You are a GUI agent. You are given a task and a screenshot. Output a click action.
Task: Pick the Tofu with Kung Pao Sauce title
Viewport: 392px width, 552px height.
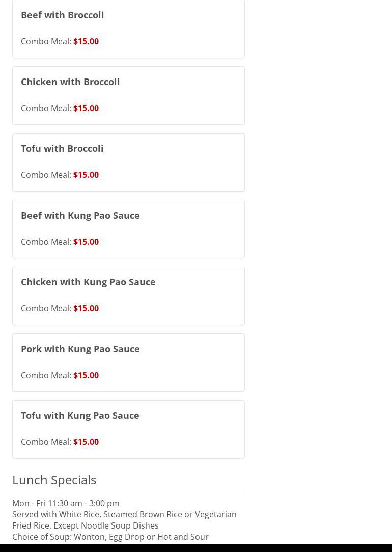(x=80, y=415)
